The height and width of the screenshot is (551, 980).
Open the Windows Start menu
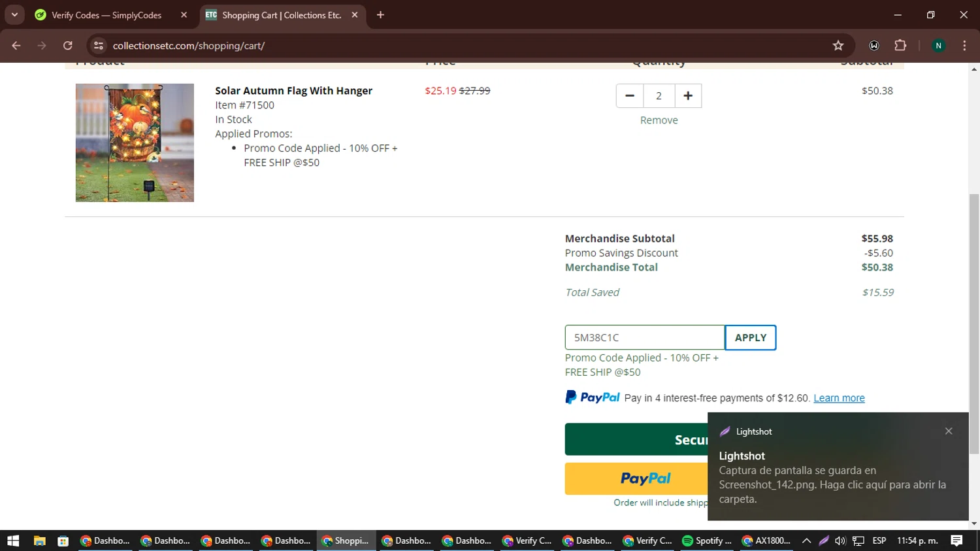13,541
